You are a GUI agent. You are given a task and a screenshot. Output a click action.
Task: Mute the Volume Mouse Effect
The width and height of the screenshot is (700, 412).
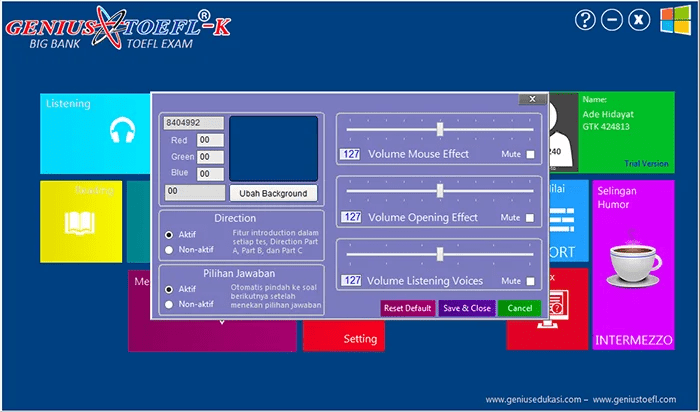pos(530,154)
